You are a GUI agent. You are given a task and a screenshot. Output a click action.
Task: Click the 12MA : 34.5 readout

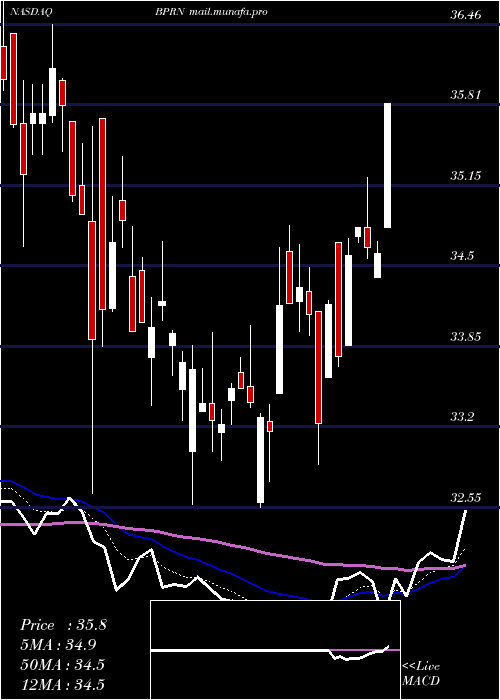[63, 684]
